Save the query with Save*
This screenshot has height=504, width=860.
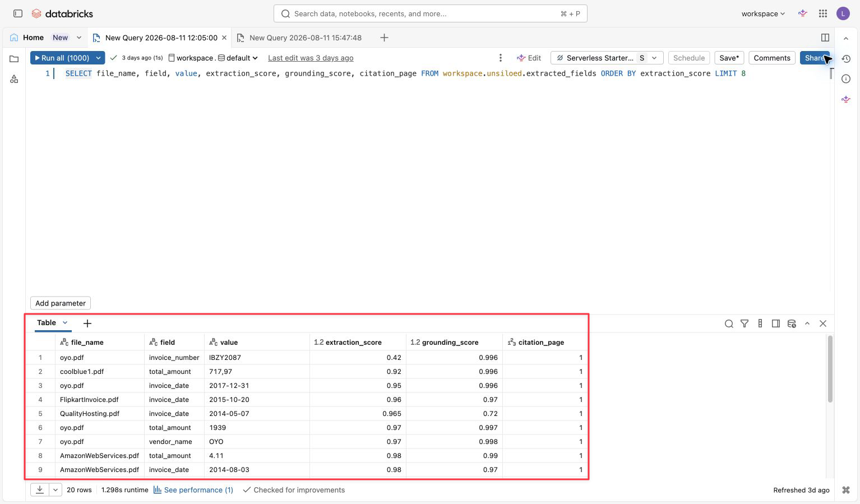click(x=729, y=58)
